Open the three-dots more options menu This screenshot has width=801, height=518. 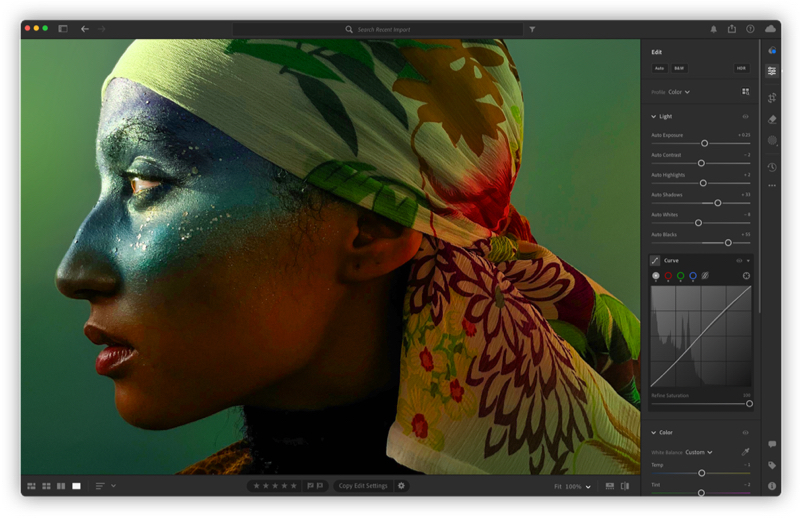[x=772, y=185]
